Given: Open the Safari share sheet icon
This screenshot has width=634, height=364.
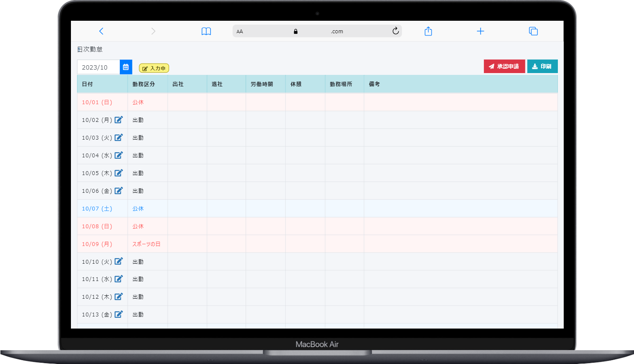Looking at the screenshot, I should [x=428, y=31].
